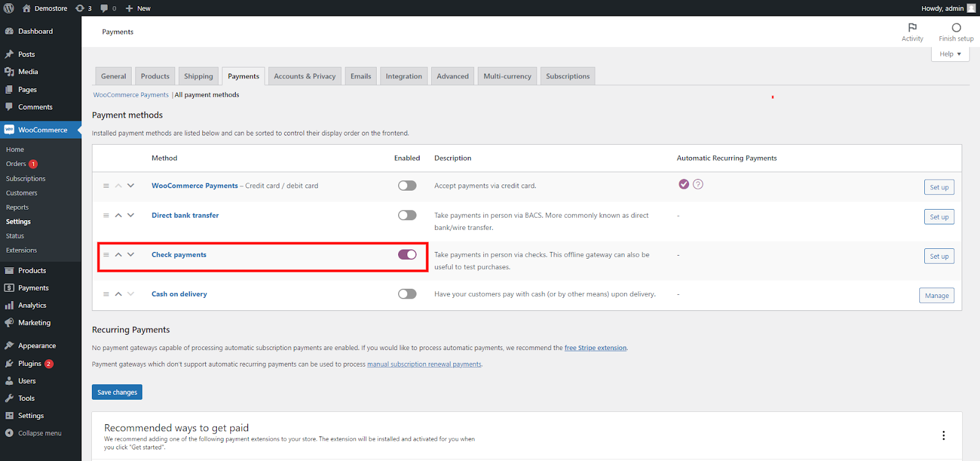Open the free Stripe extension link
This screenshot has width=980, height=461.
[595, 348]
